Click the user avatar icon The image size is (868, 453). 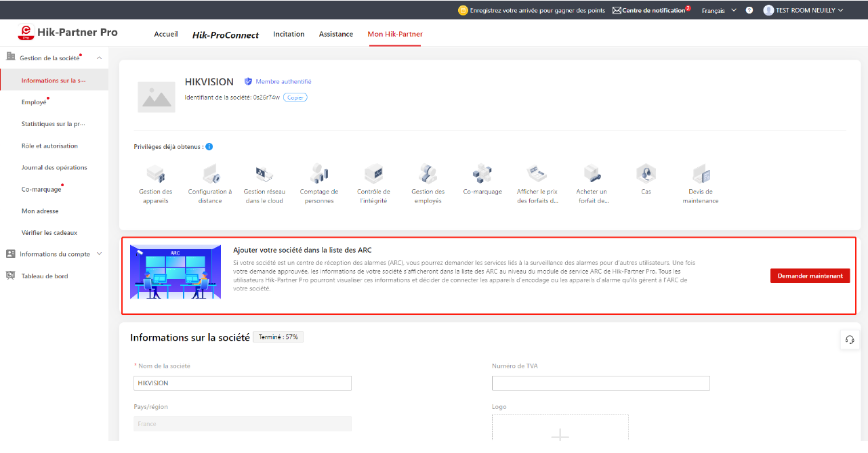tap(768, 10)
